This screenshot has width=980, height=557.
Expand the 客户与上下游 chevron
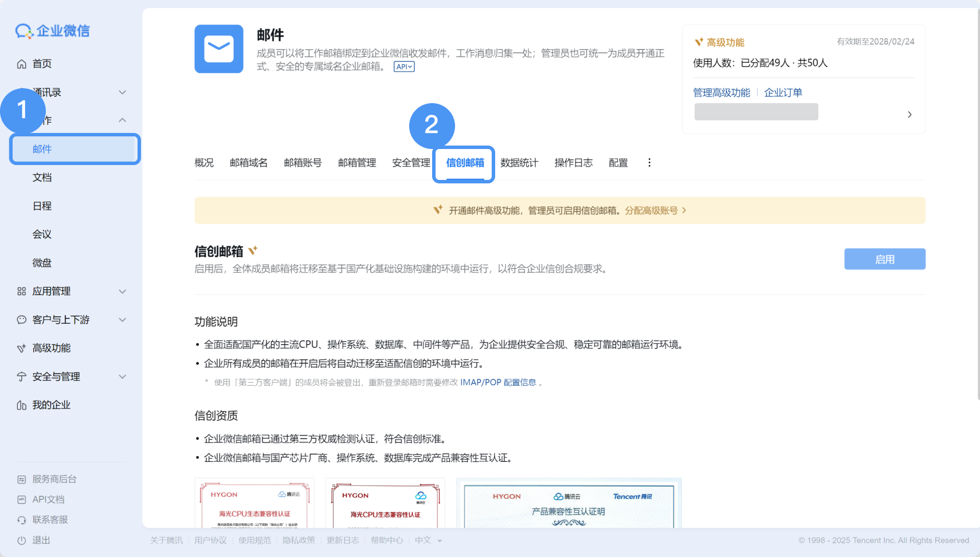pyautogui.click(x=122, y=320)
